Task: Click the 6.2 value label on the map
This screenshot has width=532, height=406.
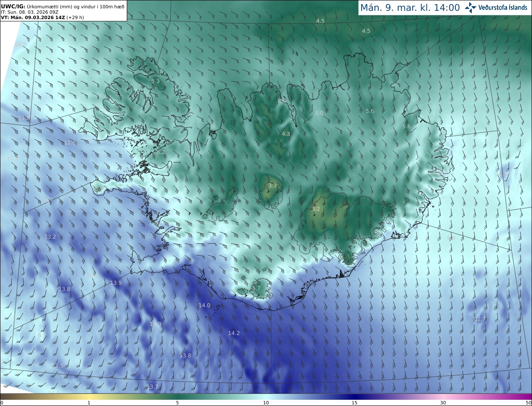Action: point(160,152)
